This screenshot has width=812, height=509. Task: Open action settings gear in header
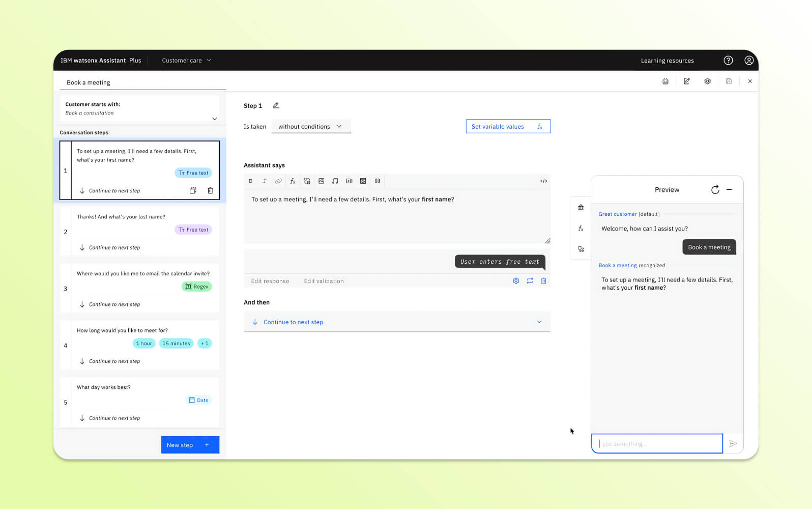pyautogui.click(x=707, y=81)
